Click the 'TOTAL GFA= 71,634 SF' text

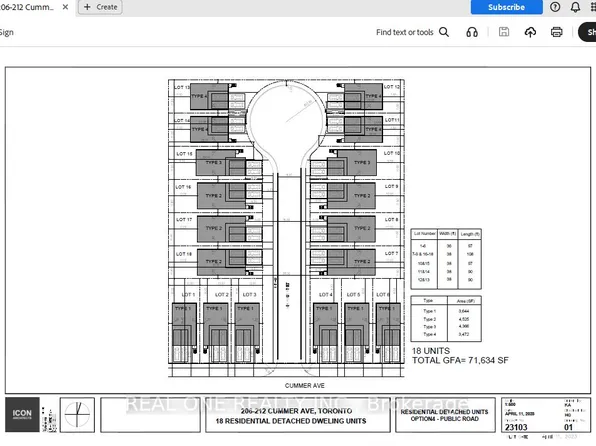coord(460,360)
